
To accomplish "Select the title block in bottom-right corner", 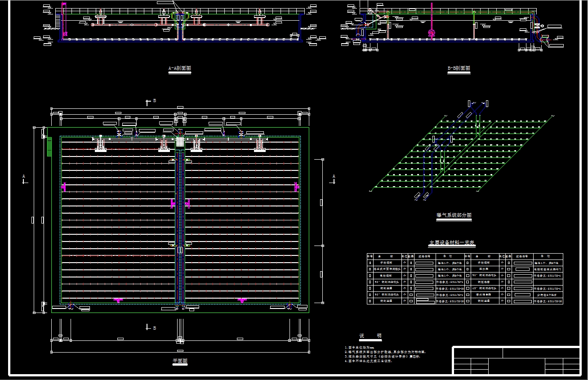I will 516,360.
